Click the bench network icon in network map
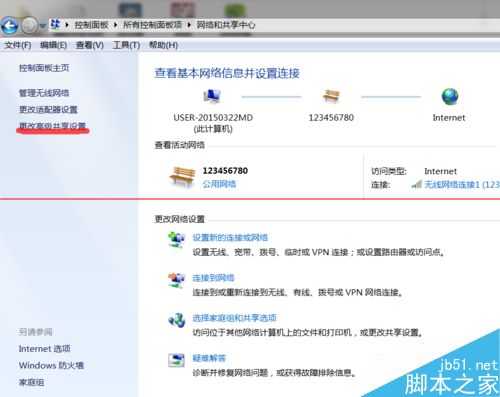This screenshot has width=500, height=397. point(331,96)
